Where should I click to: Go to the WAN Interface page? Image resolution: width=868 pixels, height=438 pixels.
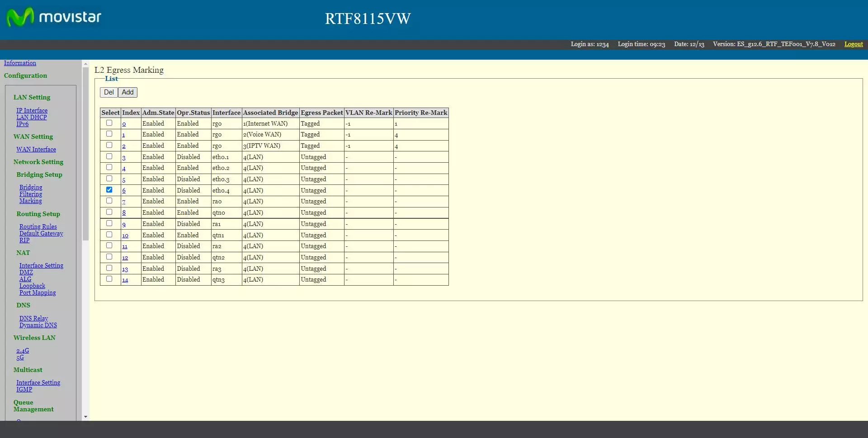pyautogui.click(x=36, y=150)
